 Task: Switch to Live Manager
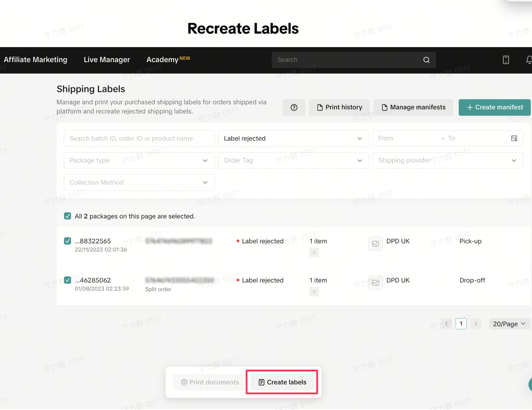pyautogui.click(x=107, y=60)
